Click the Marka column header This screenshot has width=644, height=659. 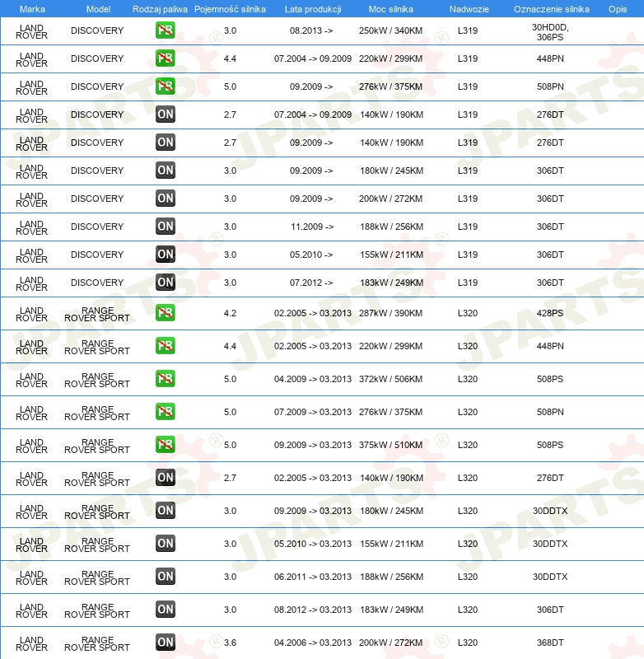tap(32, 8)
